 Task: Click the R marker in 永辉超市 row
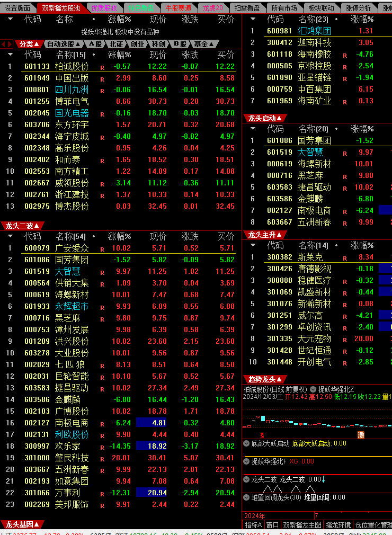click(102, 307)
